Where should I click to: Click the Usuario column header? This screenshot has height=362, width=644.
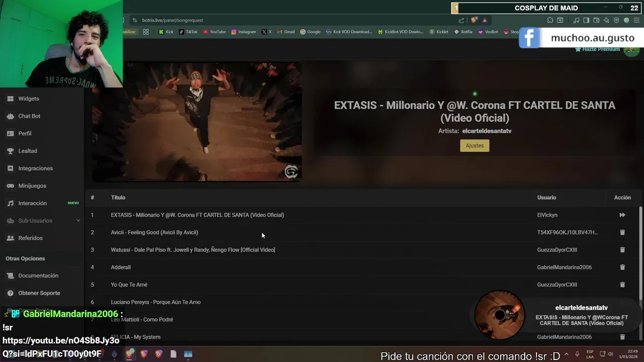tap(546, 198)
